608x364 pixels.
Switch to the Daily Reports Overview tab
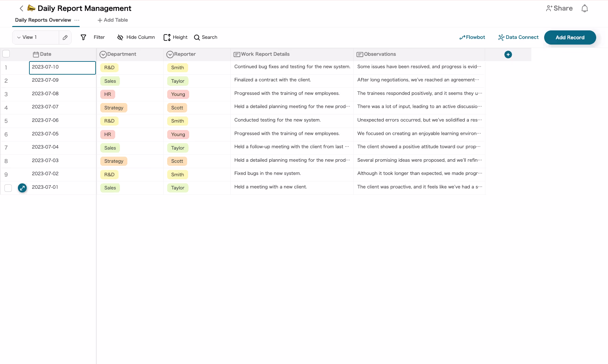click(x=43, y=20)
